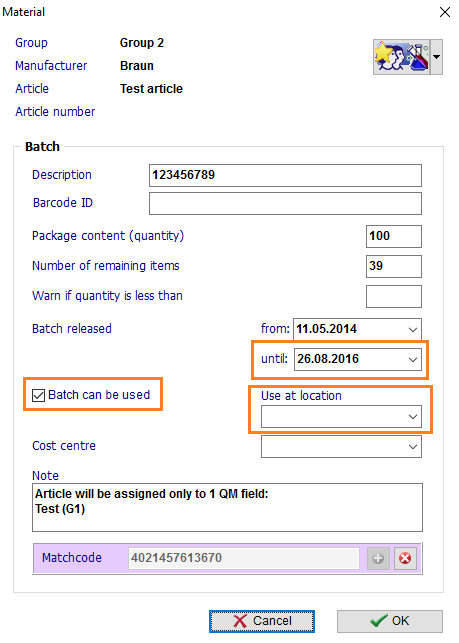The image size is (459, 643).
Task: Click into the Description field
Action: click(285, 176)
